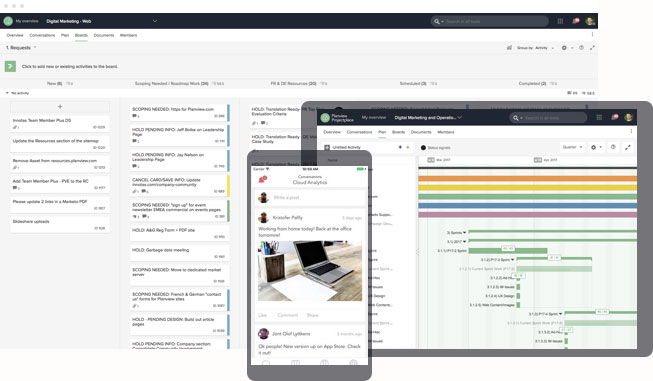Switch to the tablet Boards tab
Screen dimensions: 653x381
click(x=399, y=132)
